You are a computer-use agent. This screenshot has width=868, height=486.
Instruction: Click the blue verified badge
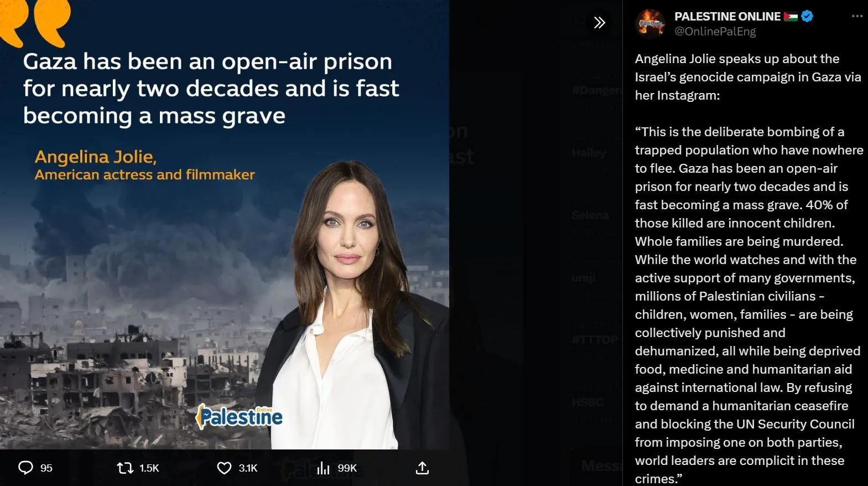807,17
